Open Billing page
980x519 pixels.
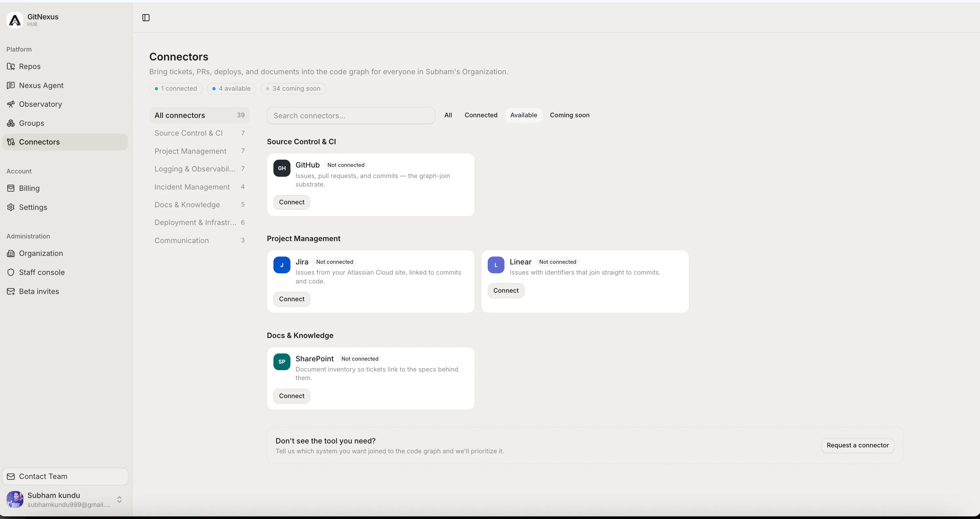65,188
